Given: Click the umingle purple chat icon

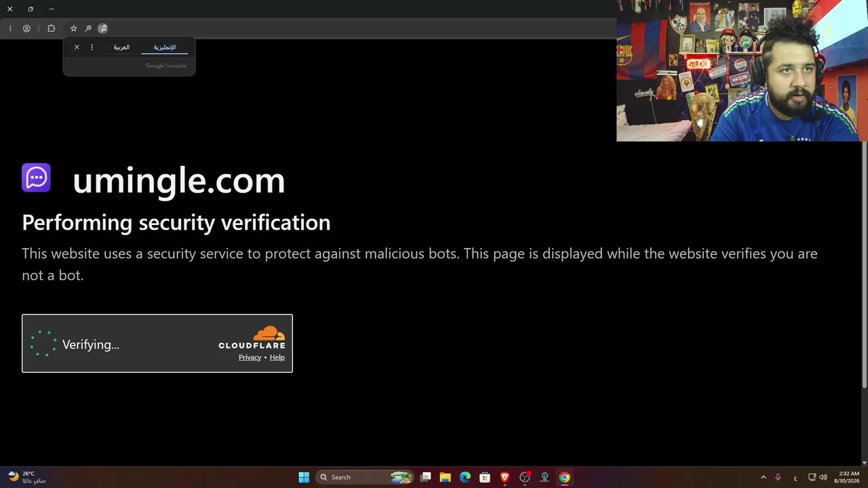Looking at the screenshot, I should point(36,178).
